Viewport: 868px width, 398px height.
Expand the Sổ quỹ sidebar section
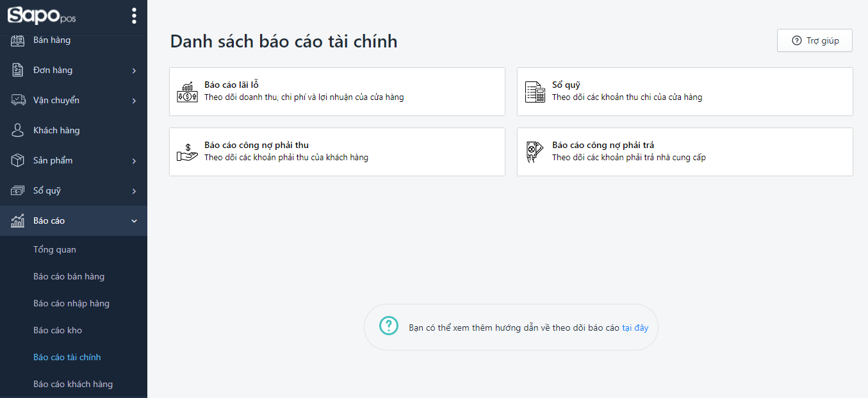pos(74,190)
